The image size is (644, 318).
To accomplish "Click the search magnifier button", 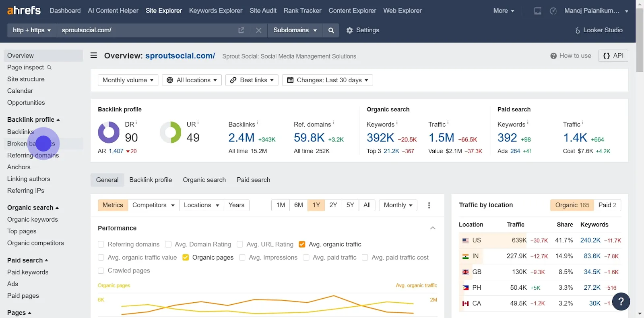I will click(x=331, y=30).
